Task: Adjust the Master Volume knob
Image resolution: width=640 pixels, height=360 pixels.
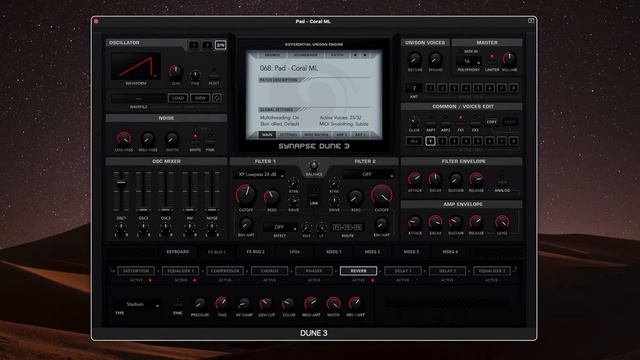Action: point(509,59)
